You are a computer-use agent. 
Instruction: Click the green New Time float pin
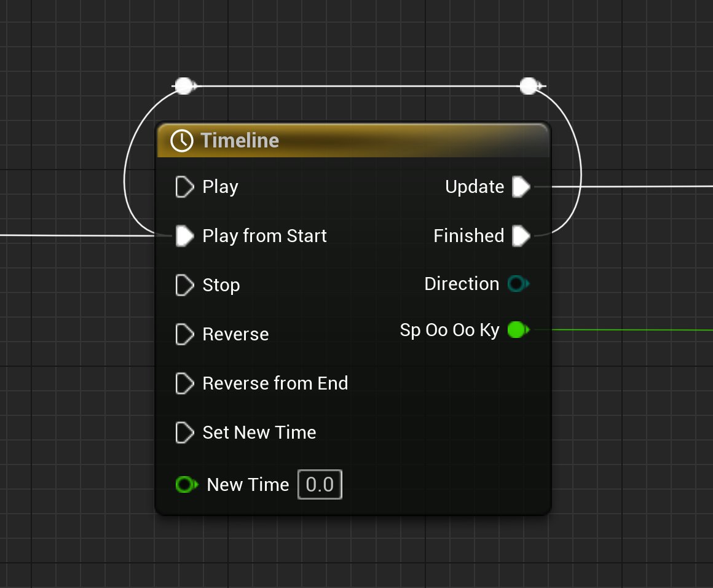tap(186, 484)
